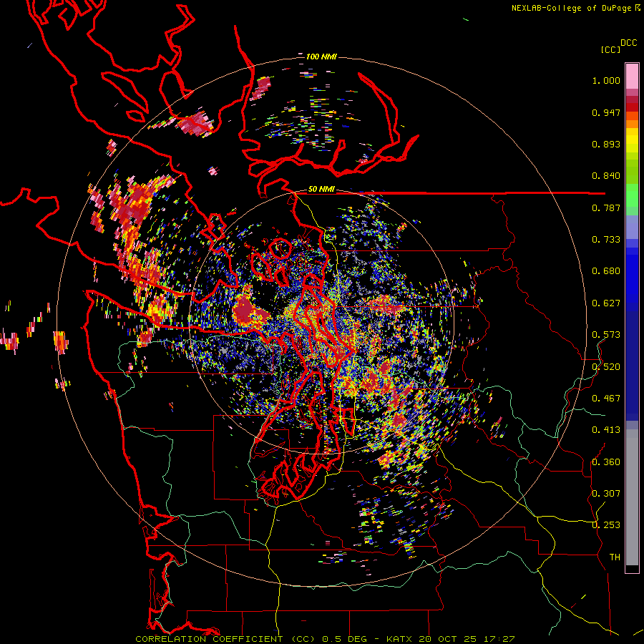Screen dimensions: 644x644
Task: Click the 0.840 scale value
Action: tap(606, 176)
